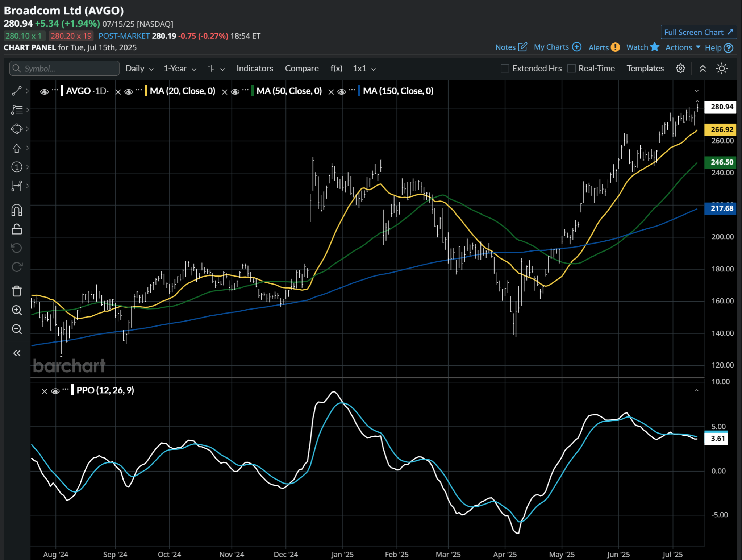Open the Compare menu
Image resolution: width=742 pixels, height=560 pixels.
(302, 69)
